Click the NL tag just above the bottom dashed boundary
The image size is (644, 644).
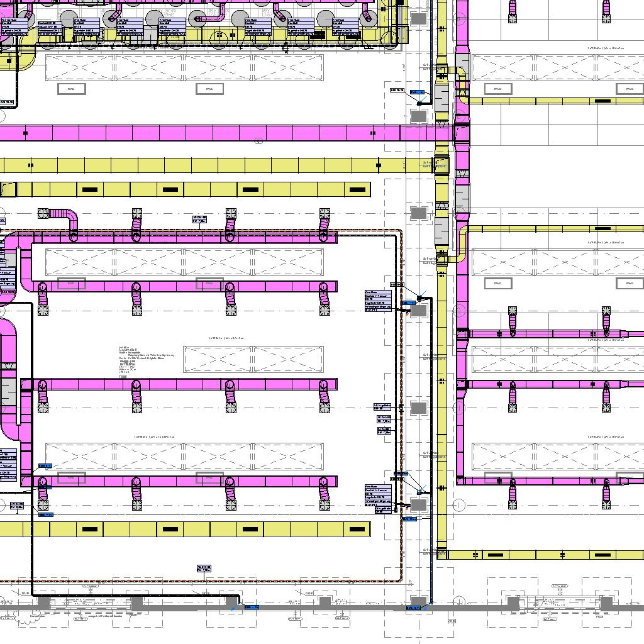[x=204, y=569]
